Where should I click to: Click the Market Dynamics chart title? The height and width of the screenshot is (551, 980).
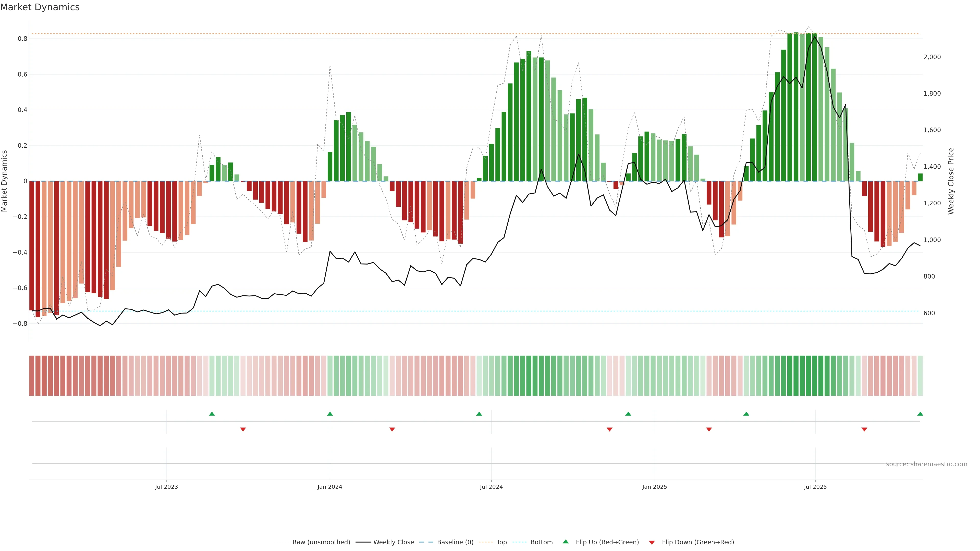(x=40, y=7)
